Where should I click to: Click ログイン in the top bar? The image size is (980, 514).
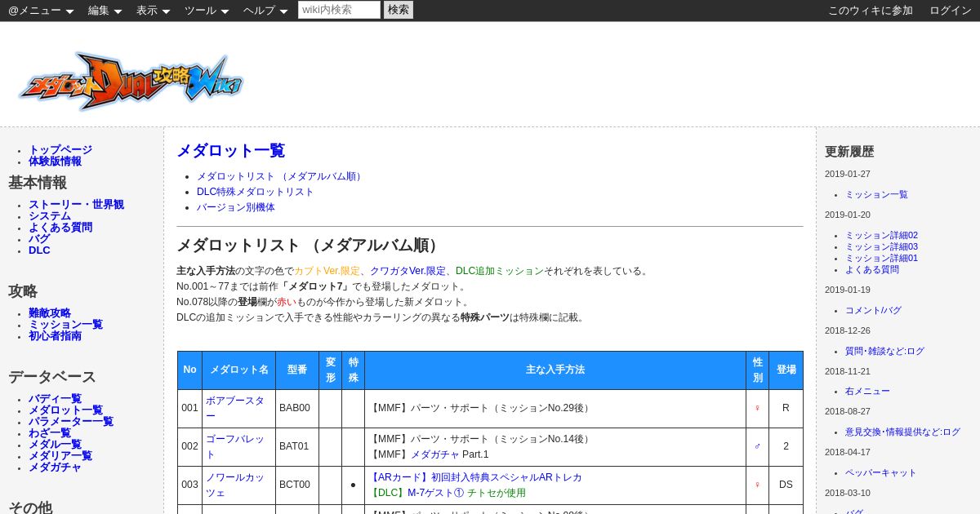point(951,11)
